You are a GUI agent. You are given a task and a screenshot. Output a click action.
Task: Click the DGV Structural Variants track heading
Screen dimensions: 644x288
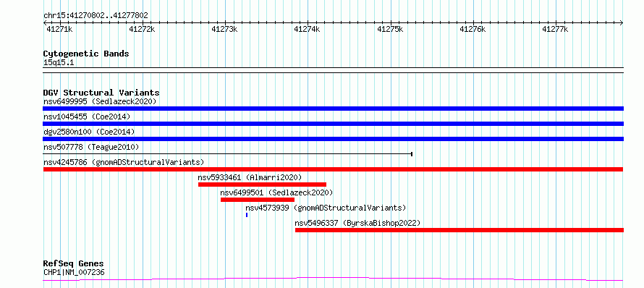point(101,93)
